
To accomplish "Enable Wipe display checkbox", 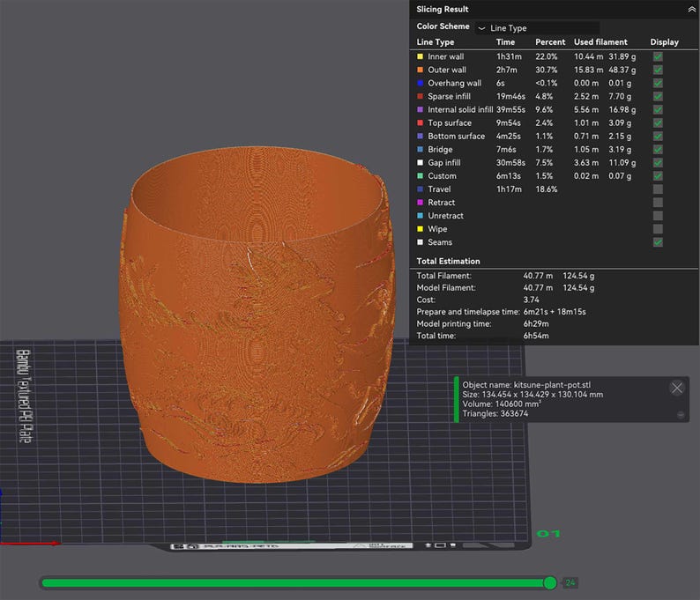I will (x=658, y=229).
